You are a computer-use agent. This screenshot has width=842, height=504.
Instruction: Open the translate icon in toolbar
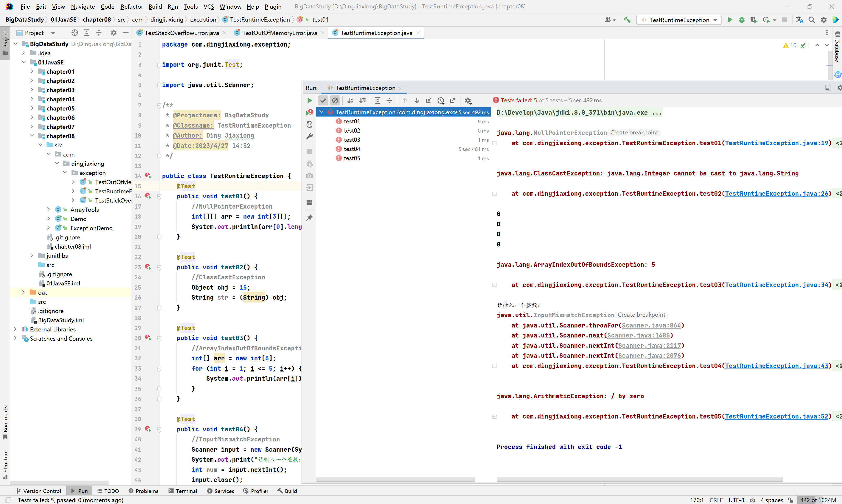[x=800, y=20]
